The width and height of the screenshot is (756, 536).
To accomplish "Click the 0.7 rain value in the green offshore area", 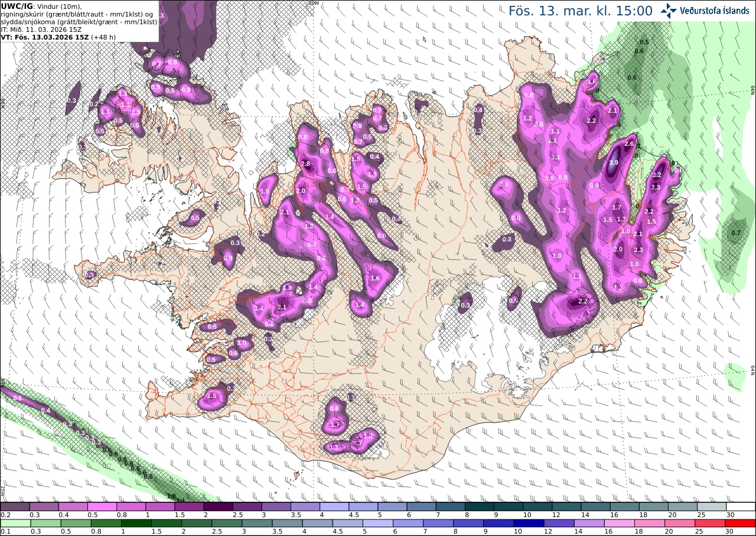I will coord(736,233).
